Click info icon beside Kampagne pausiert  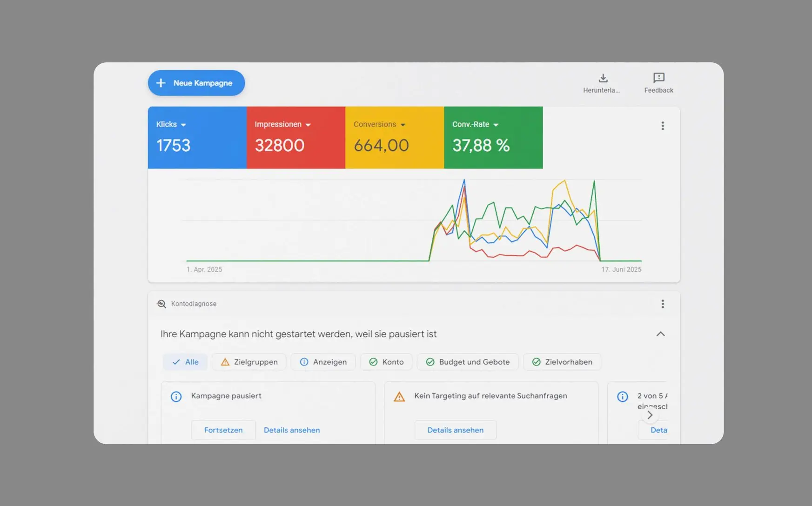pyautogui.click(x=176, y=397)
